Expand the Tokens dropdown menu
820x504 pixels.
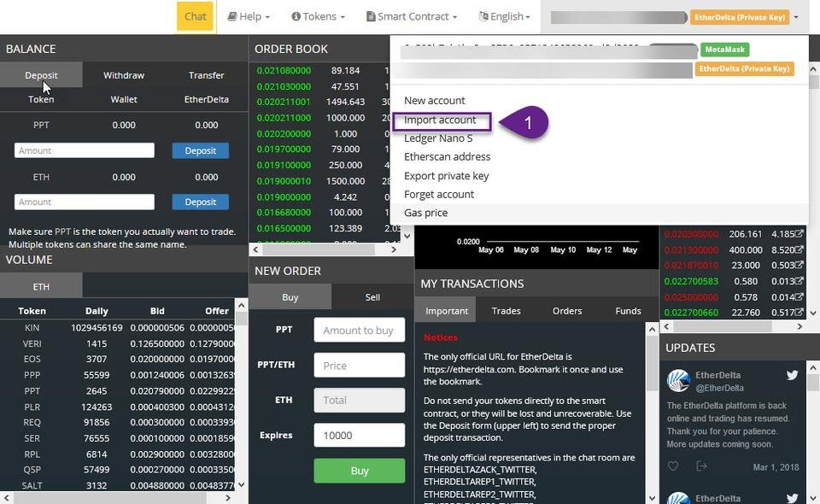(319, 17)
